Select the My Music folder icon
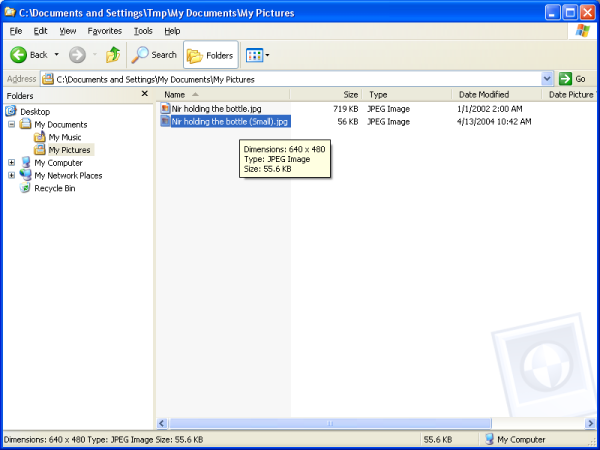Screen dimensions: 600x450 [x=39, y=137]
